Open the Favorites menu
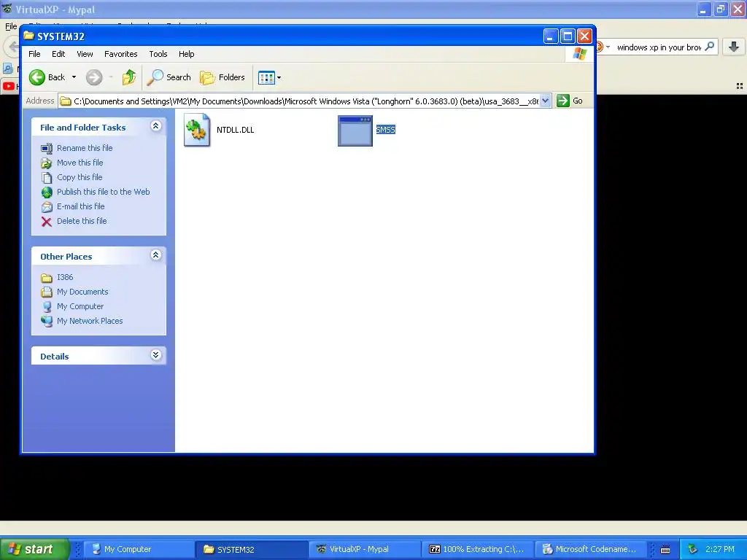The height and width of the screenshot is (560, 747). (x=120, y=54)
